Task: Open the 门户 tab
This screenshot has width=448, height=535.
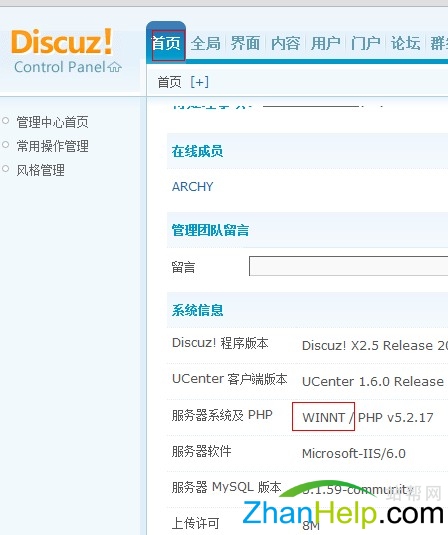Action: click(x=365, y=43)
